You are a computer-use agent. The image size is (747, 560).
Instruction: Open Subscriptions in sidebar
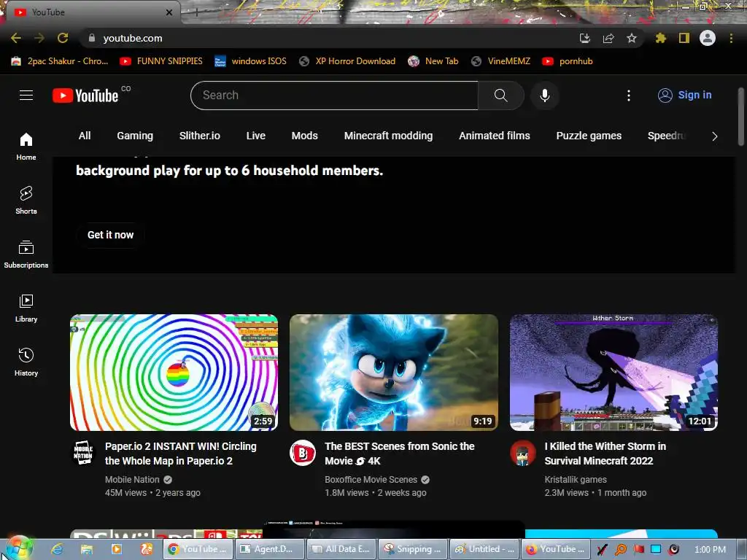click(26, 254)
